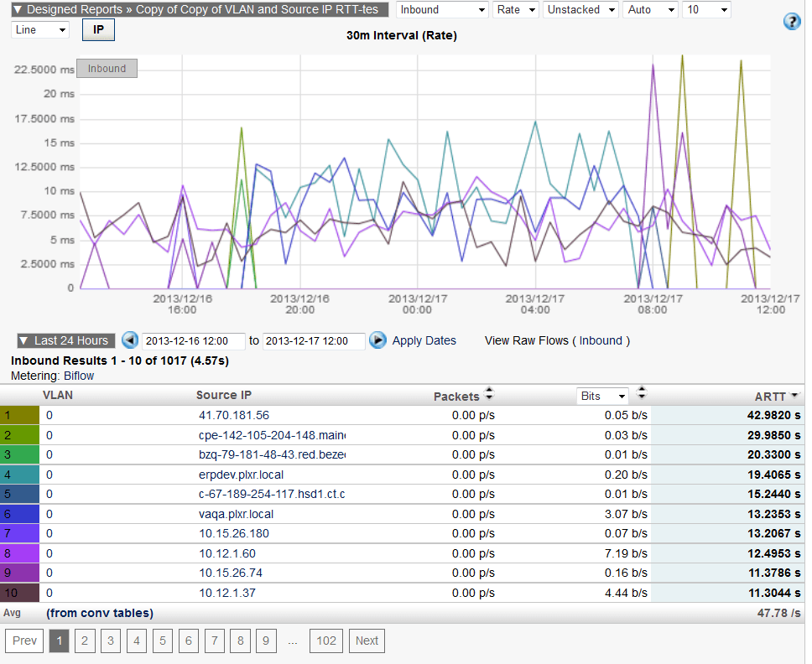Click source IP 41.70.181.56
Viewport: 812px width, 664px height.
tap(233, 415)
